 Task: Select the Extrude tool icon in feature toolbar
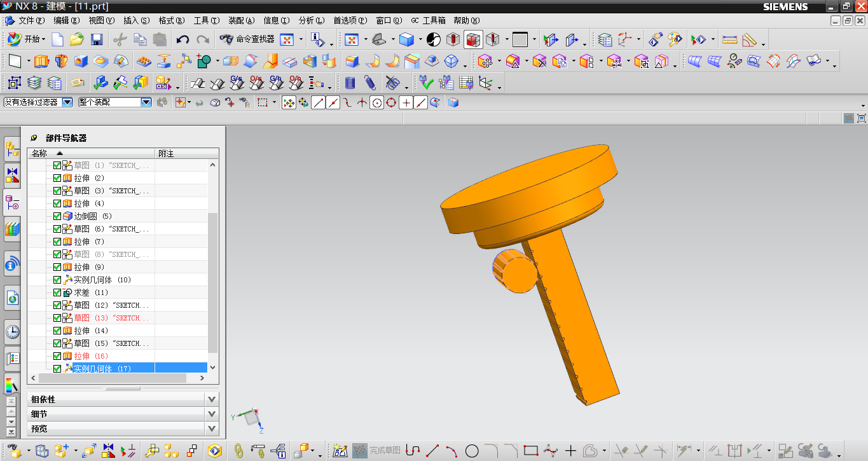coord(41,62)
